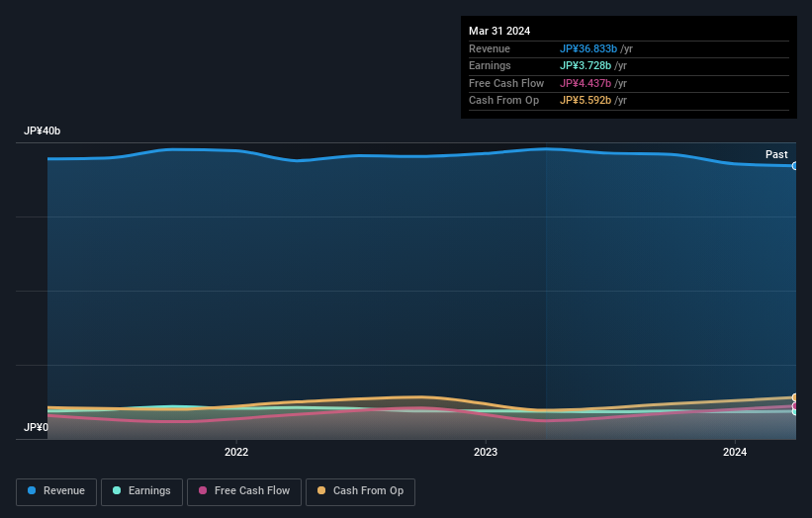The image size is (812, 518).
Task: Click the Mar 31 2024 tooltip date
Action: (x=499, y=31)
